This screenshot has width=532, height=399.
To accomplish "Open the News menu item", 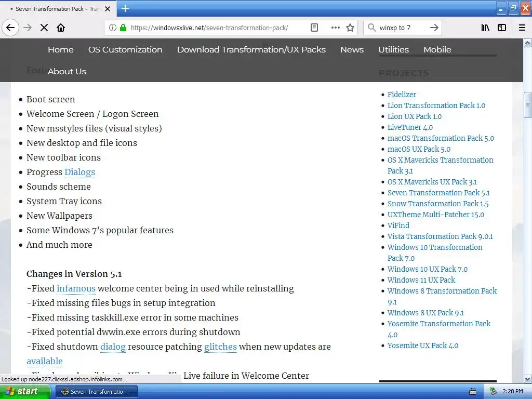I will (352, 49).
